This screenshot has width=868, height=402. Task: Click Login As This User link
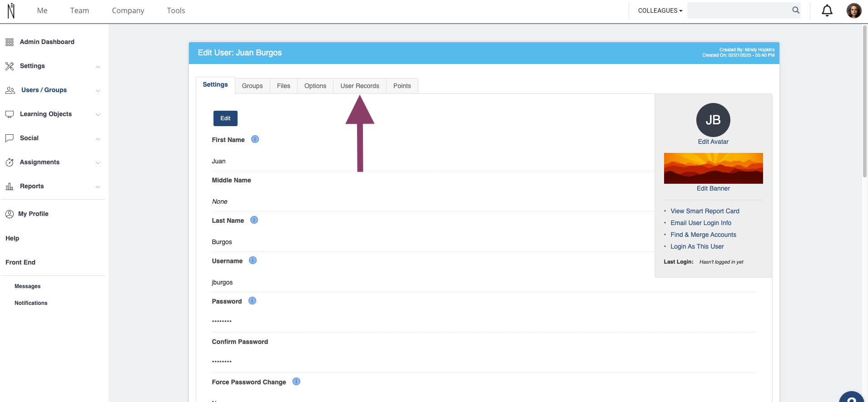pos(697,246)
